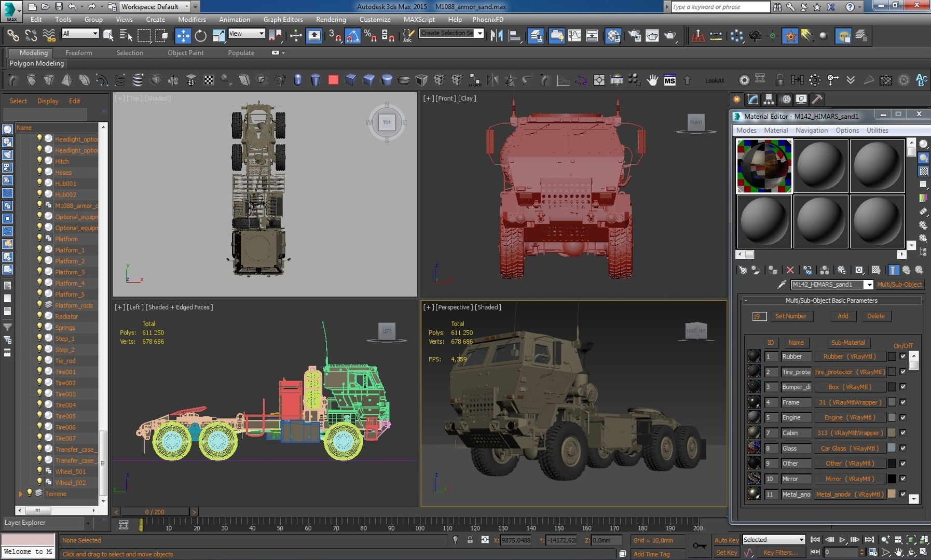
Task: Open the Layer Explorer dropdown arrow
Action: 88,523
